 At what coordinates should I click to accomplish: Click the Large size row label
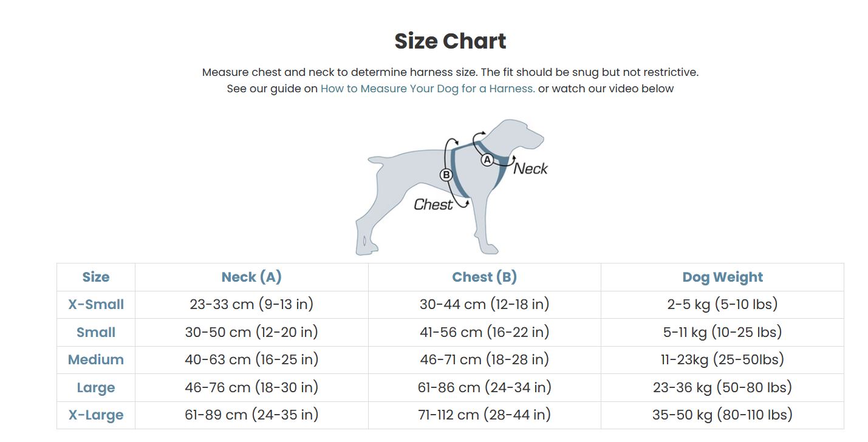tap(96, 388)
